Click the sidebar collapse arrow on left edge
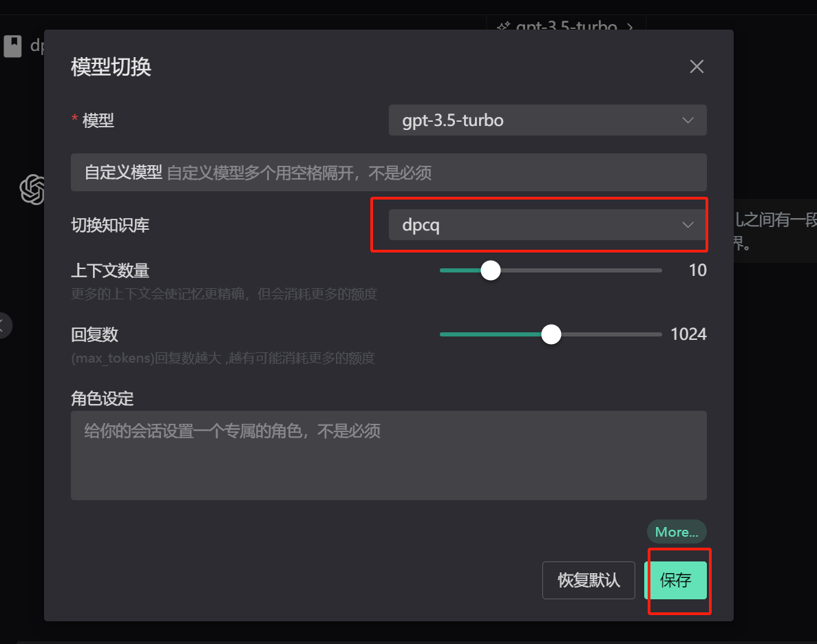Screen dimensions: 817x644 pos(3,325)
